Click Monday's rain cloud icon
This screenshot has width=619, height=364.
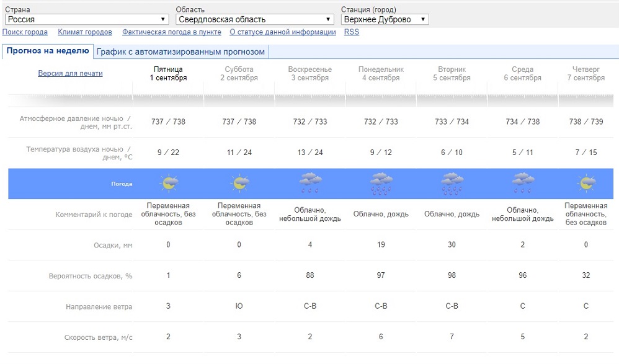click(381, 183)
